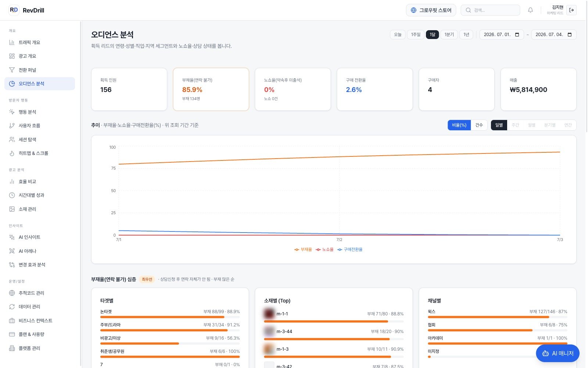Click the 부재율(연락 불가) KPI card
Viewport: 588px width, 368px height.
211,89
